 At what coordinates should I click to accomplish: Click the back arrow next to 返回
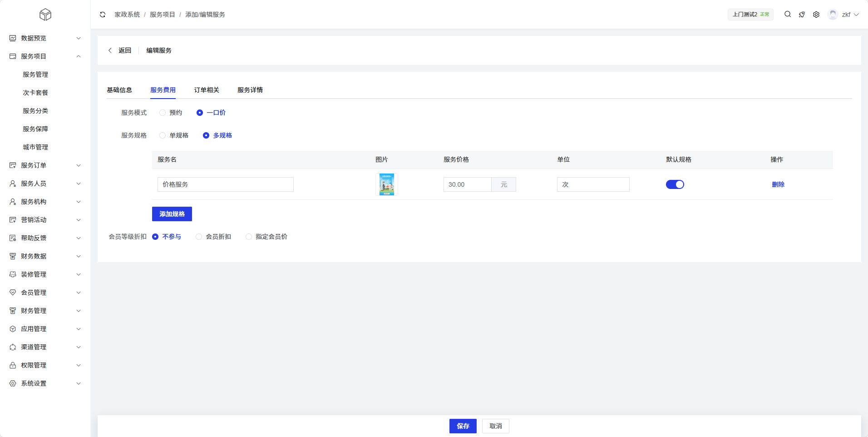[x=110, y=50]
